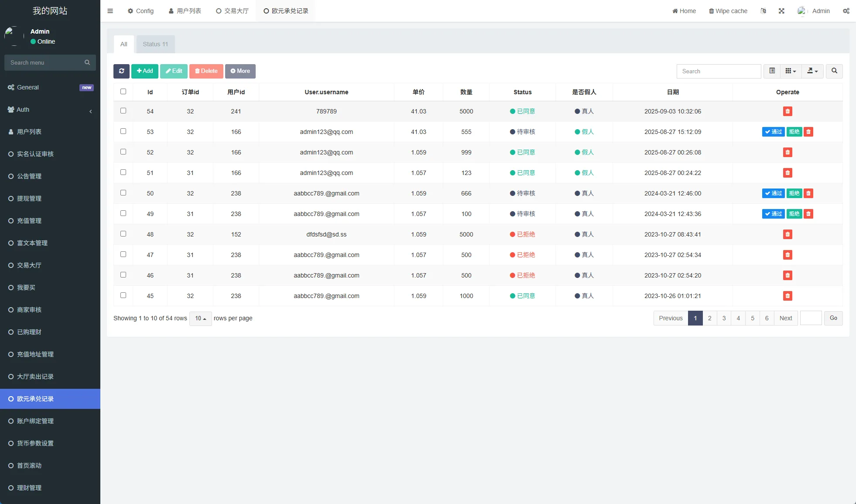Screen dimensions: 856x504
Task: Go to pagination page 3
Action: tap(724, 318)
